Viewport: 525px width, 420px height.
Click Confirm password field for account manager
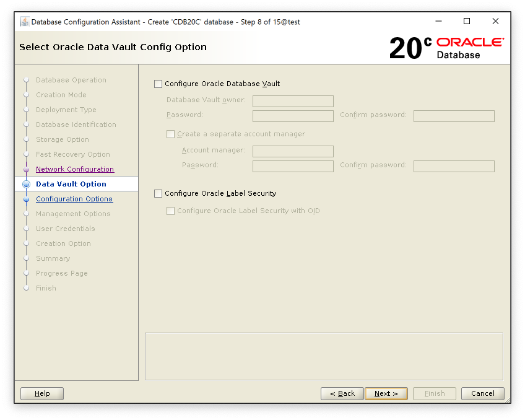click(454, 166)
